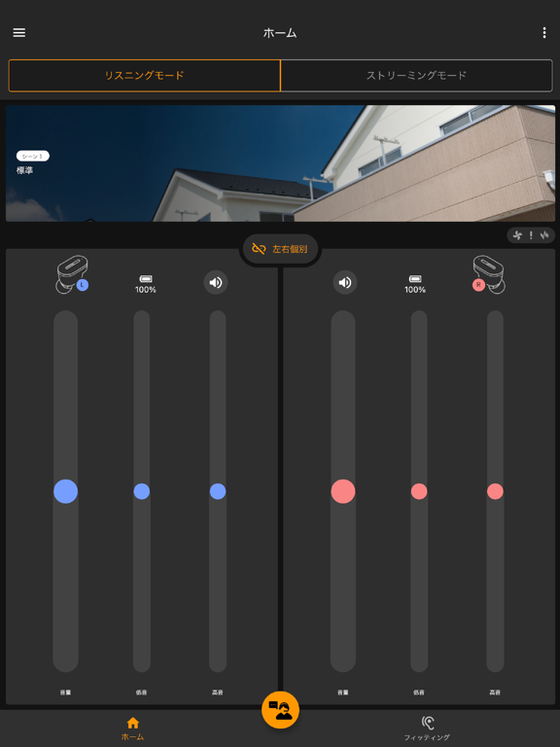Open フィッティング in bottom navigation
This screenshot has width=560, height=747.
[x=427, y=729]
